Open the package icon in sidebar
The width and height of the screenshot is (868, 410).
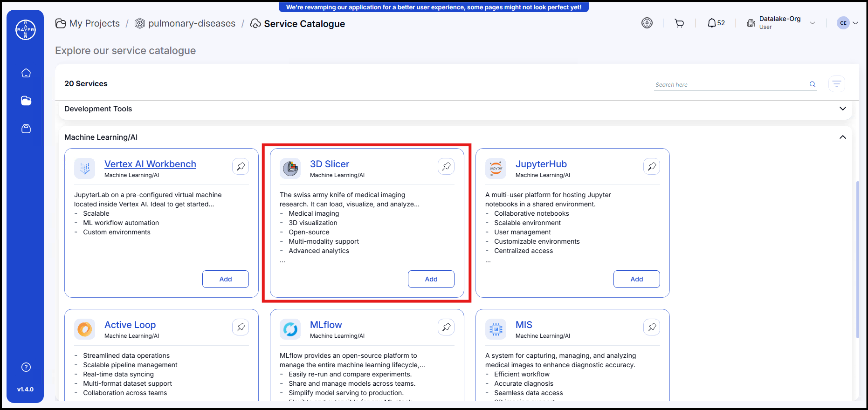coord(26,129)
